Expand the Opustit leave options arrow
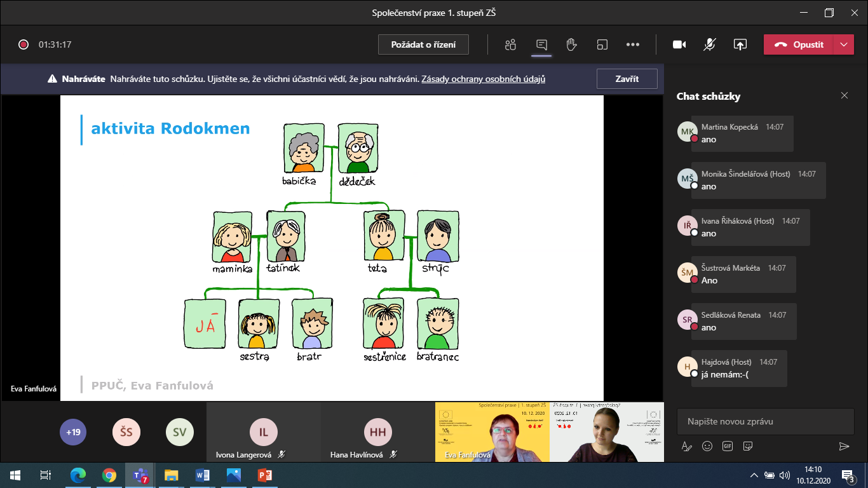The image size is (868, 488). tap(843, 44)
